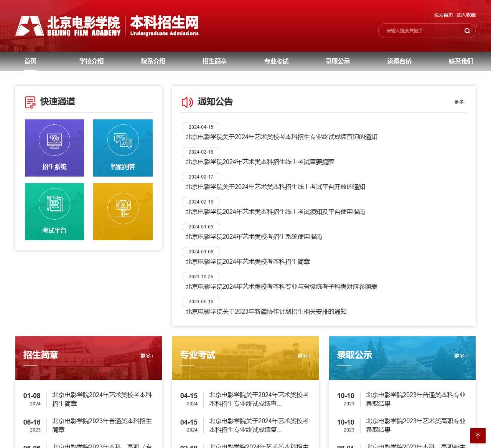The height and width of the screenshot is (448, 491).
Task: Click the 快速通道 document icon
Action: pos(30,102)
